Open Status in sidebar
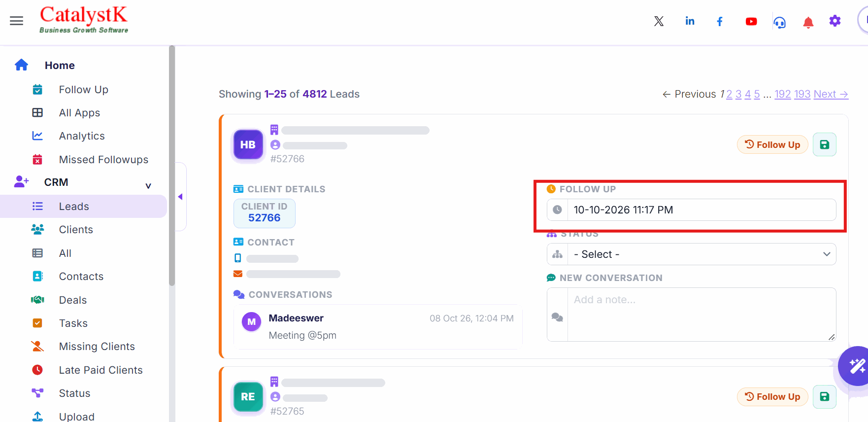 click(x=74, y=393)
